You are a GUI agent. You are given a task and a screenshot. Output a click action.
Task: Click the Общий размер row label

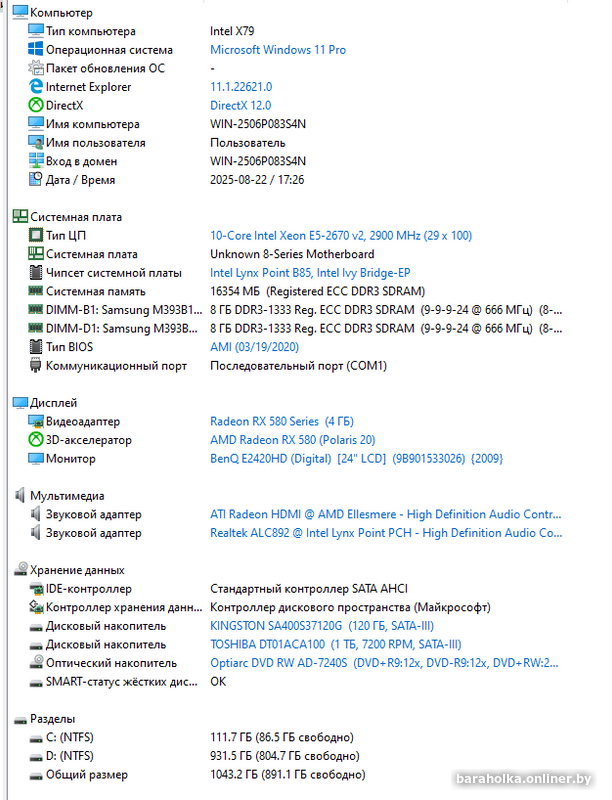pos(87,774)
